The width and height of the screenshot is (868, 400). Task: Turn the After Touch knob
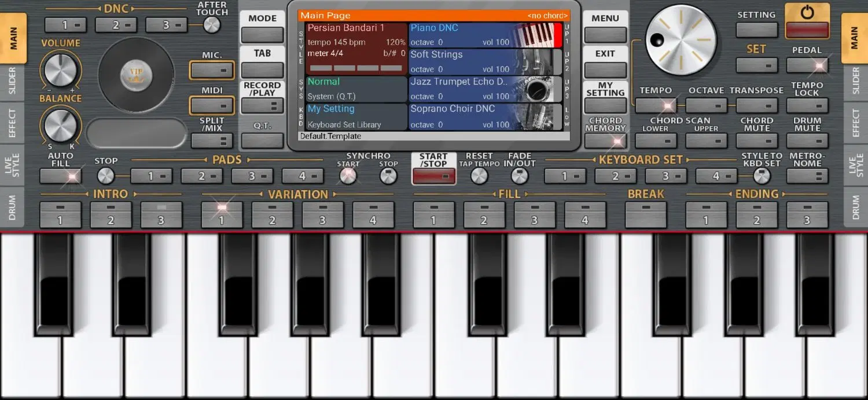(212, 25)
